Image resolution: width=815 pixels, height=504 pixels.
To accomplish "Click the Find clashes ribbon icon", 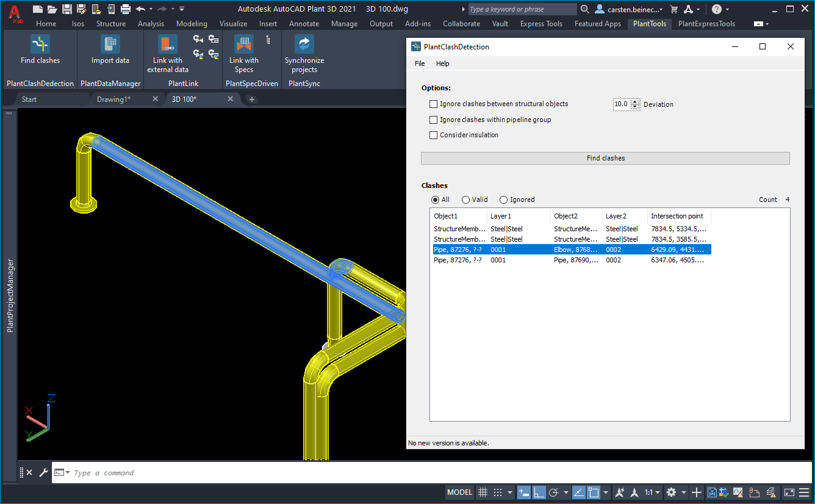I will click(x=40, y=45).
